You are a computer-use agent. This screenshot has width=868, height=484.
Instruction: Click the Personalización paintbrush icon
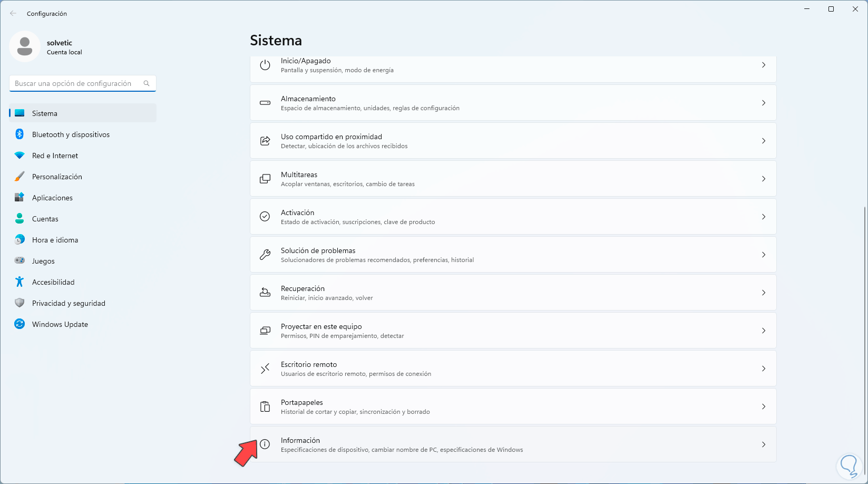pyautogui.click(x=19, y=177)
